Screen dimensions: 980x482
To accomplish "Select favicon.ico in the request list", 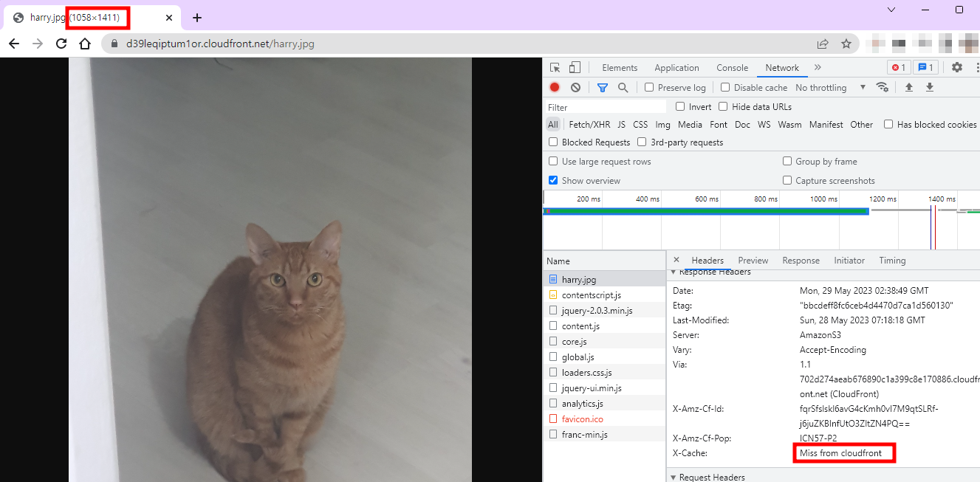I will click(605, 419).
